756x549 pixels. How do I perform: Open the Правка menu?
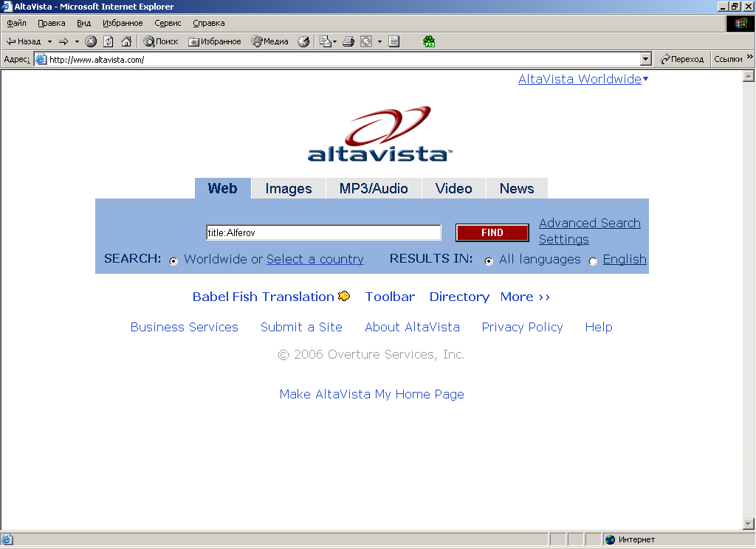click(52, 23)
